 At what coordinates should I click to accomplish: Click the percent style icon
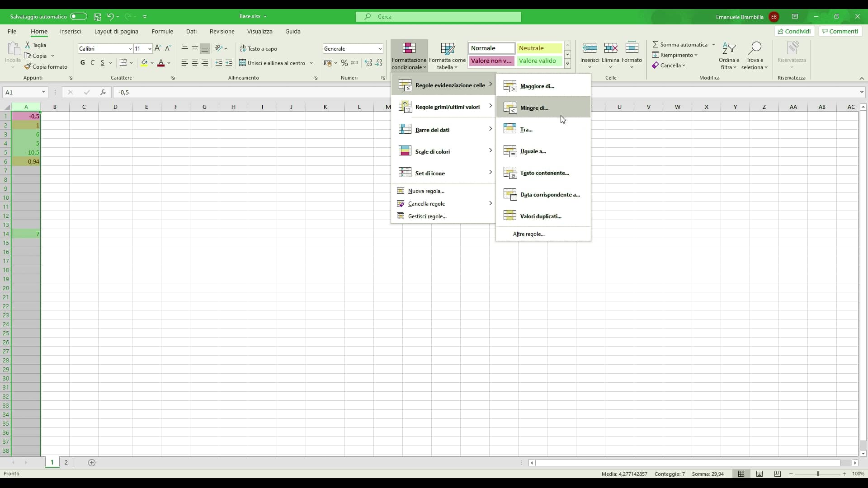click(x=344, y=63)
